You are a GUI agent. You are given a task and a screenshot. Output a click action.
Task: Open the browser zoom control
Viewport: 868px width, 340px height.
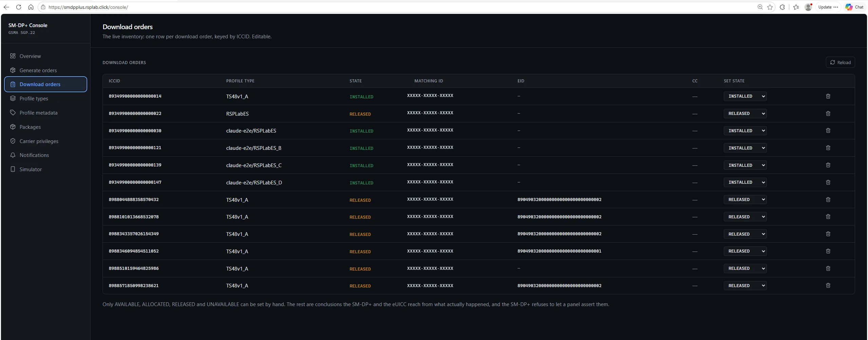[x=760, y=7]
